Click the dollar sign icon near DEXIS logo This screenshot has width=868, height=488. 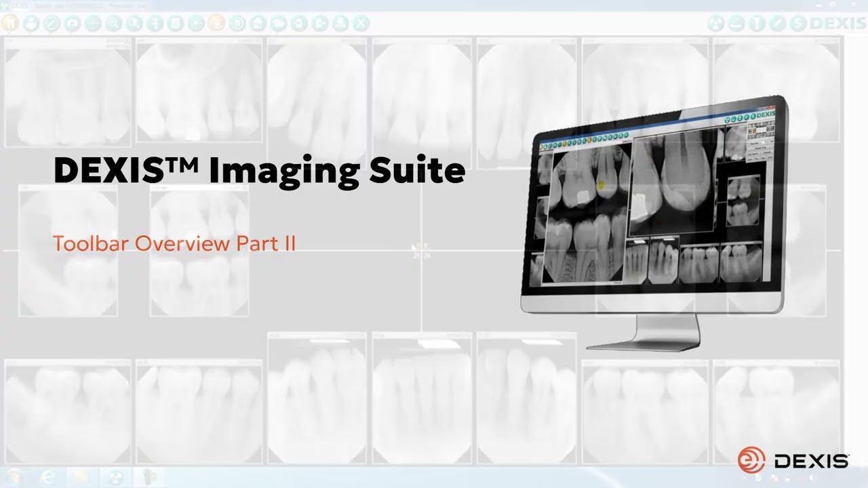(x=798, y=23)
